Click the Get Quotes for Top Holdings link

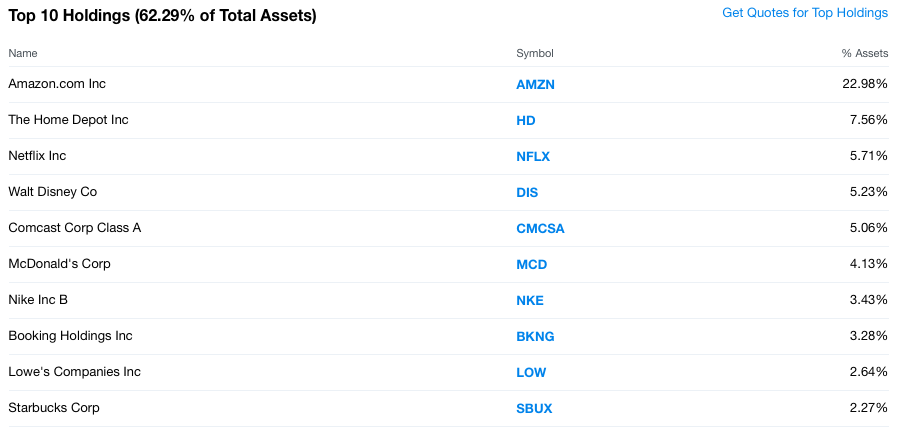[x=804, y=13]
